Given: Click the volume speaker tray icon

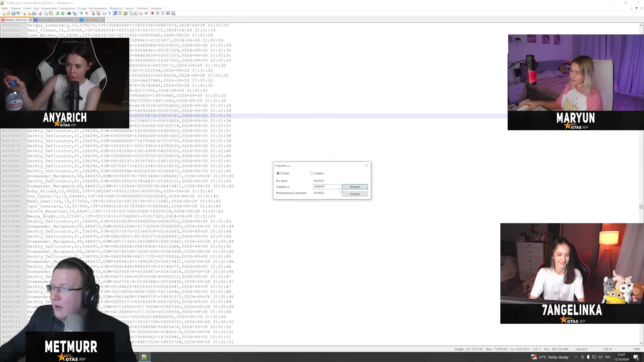Looking at the screenshot, I should [x=600, y=357].
